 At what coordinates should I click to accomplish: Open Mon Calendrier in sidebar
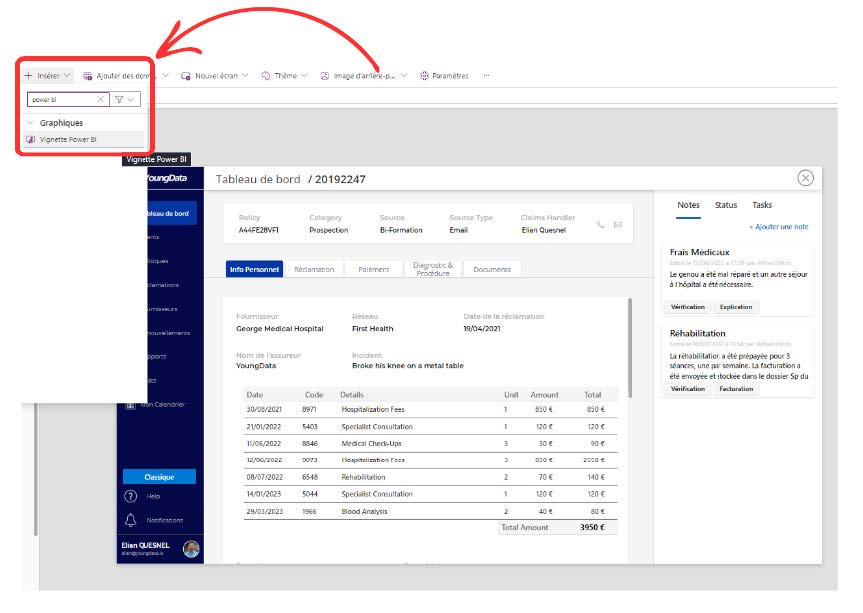tap(156, 404)
